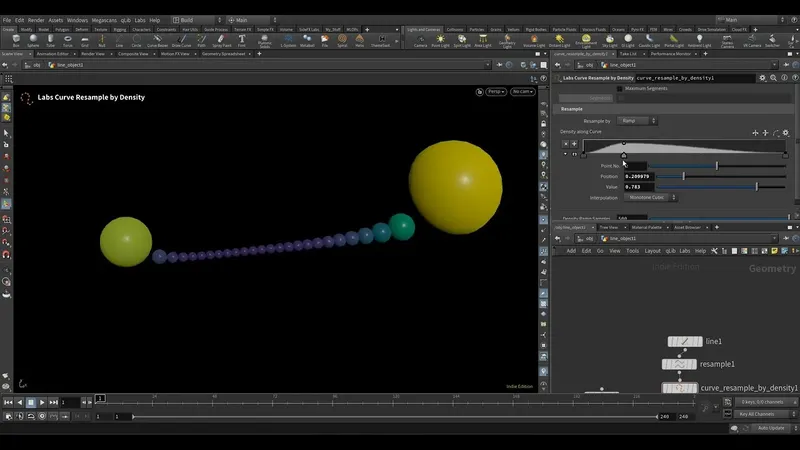Viewport: 800px width, 450px height.
Task: Open the Windows menu
Action: pyautogui.click(x=77, y=20)
